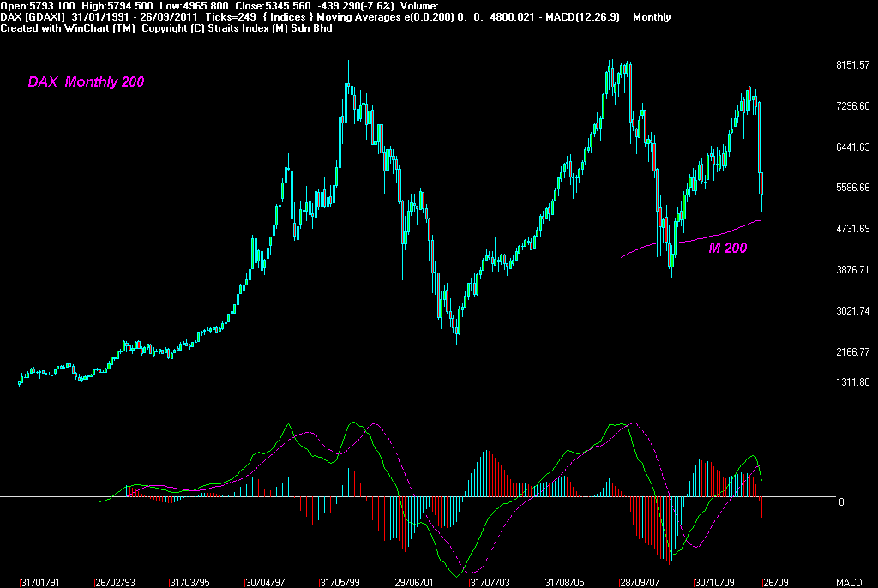Click the 'M 200' moving average label
878x588 pixels.
coord(727,248)
